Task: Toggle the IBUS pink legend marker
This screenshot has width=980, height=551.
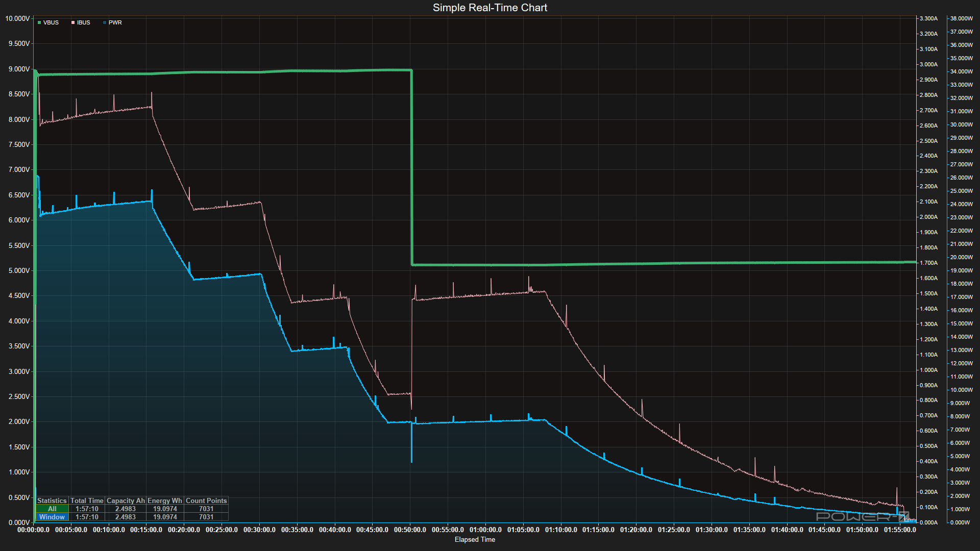Action: coord(73,23)
